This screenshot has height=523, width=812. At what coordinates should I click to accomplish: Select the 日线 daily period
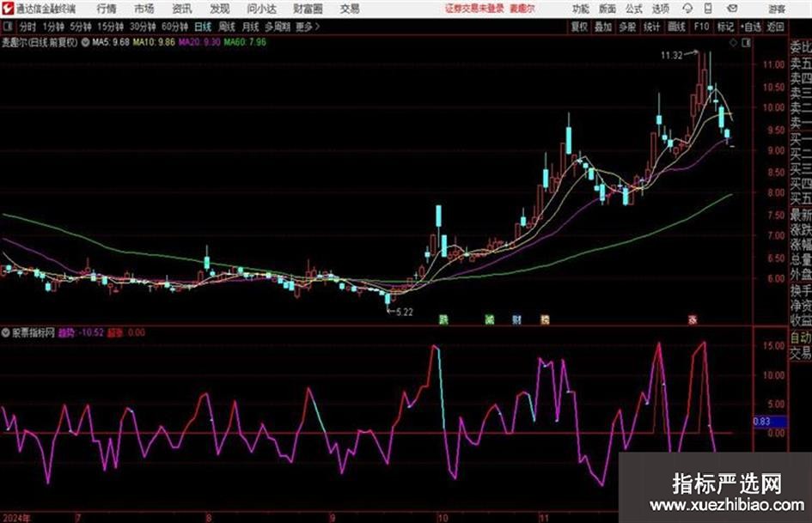pos(203,27)
